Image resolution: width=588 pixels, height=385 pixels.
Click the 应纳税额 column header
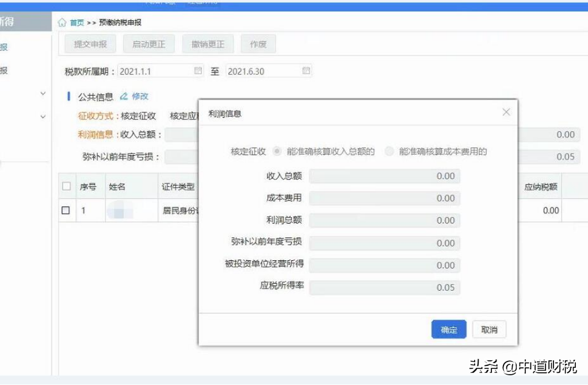pos(540,187)
